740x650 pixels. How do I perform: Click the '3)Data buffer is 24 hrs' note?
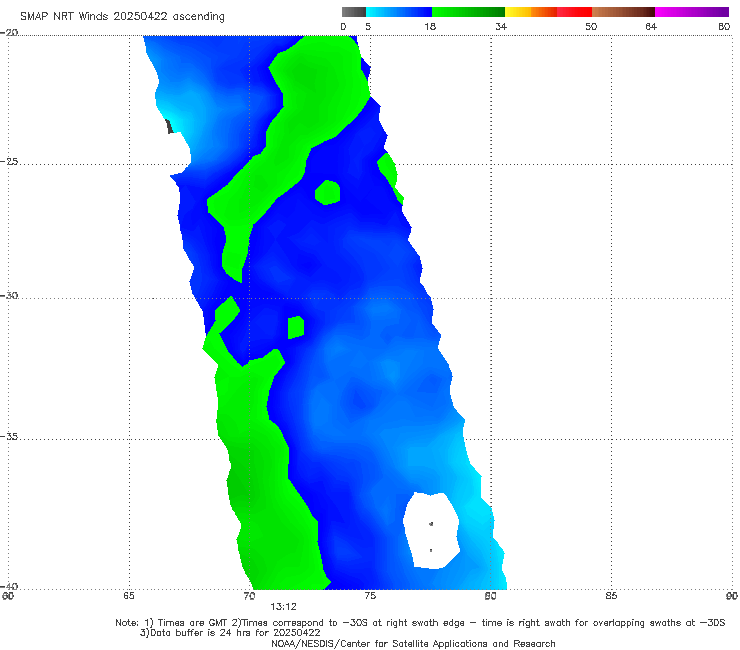(x=230, y=633)
